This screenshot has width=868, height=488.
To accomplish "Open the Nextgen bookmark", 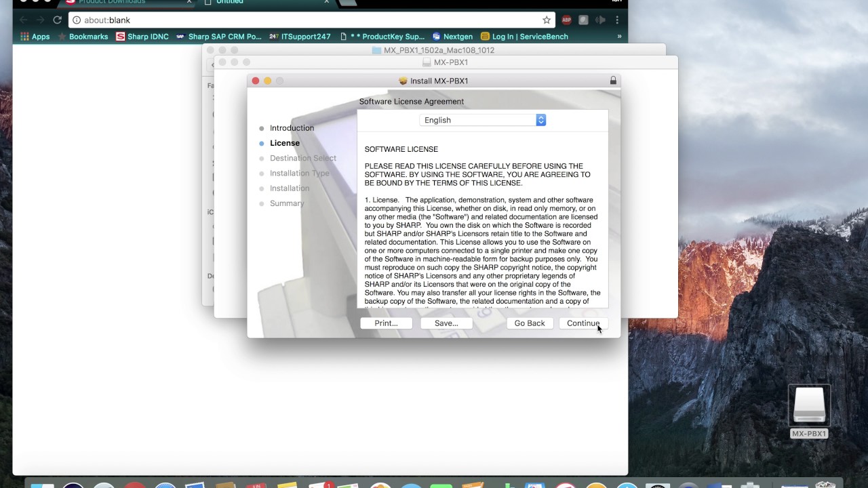I will click(452, 37).
